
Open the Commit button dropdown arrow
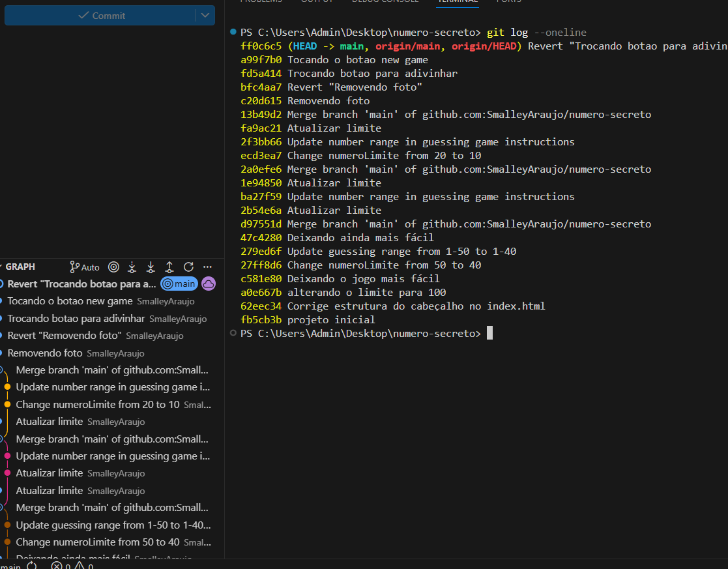point(205,15)
